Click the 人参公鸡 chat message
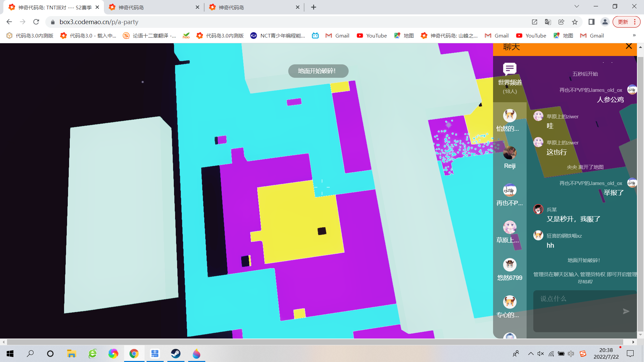 610,100
